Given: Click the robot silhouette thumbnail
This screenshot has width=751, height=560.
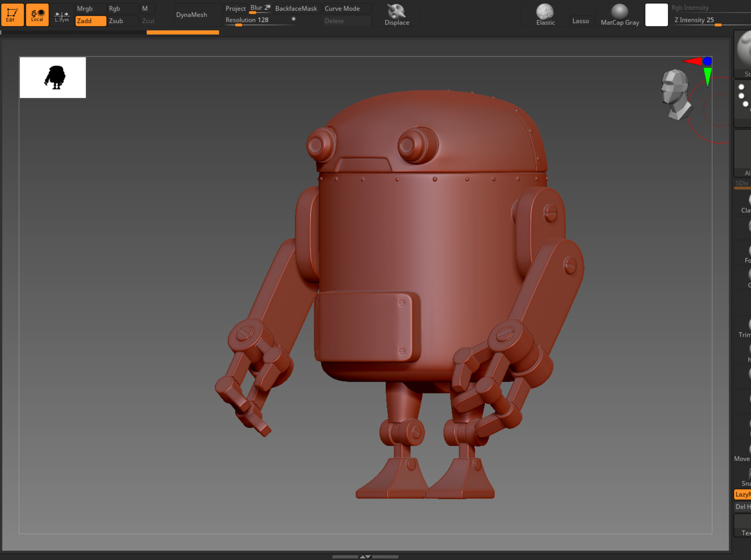Looking at the screenshot, I should coord(53,78).
